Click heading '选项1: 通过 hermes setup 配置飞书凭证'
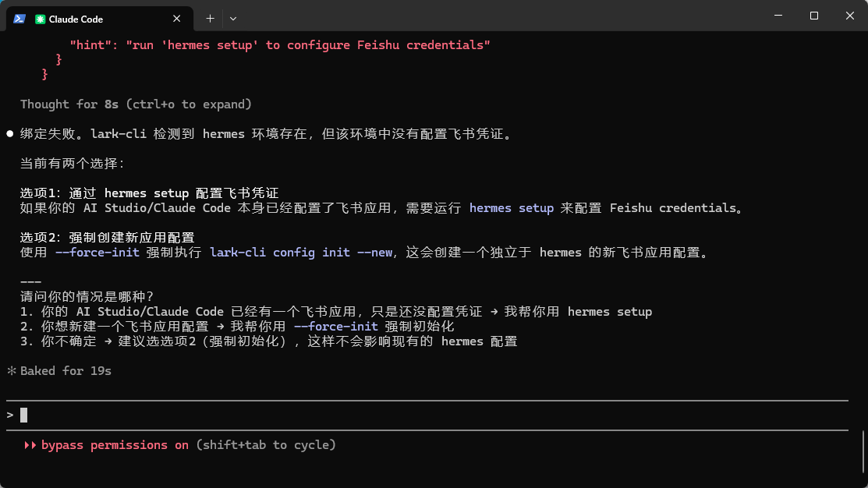This screenshot has width=868, height=488. tap(150, 193)
